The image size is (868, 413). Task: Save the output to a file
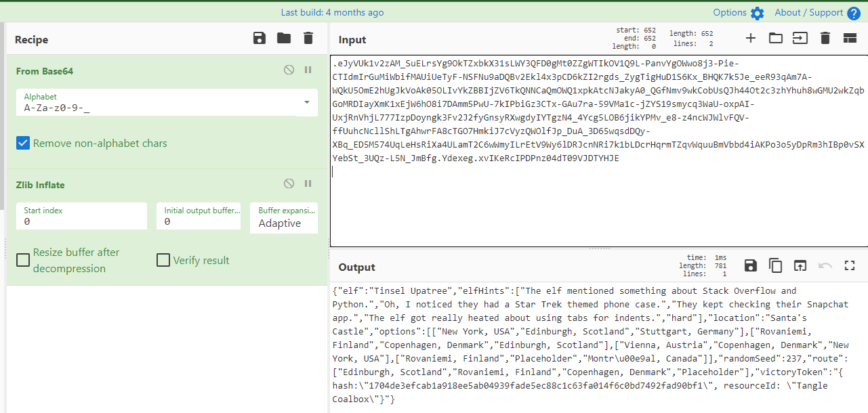point(751,265)
